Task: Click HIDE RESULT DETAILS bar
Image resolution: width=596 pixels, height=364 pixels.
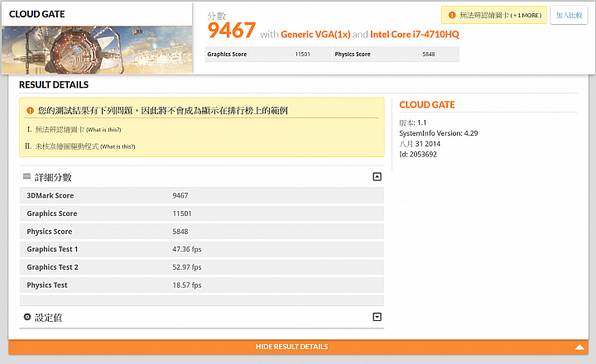Action: (x=298, y=347)
